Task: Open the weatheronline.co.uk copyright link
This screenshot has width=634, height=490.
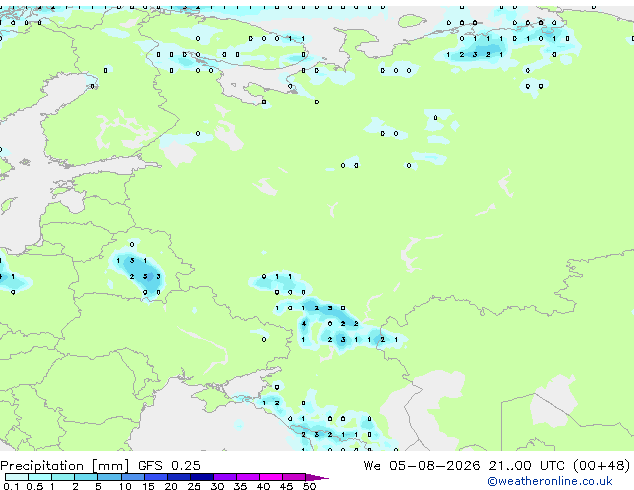Action: [x=550, y=481]
